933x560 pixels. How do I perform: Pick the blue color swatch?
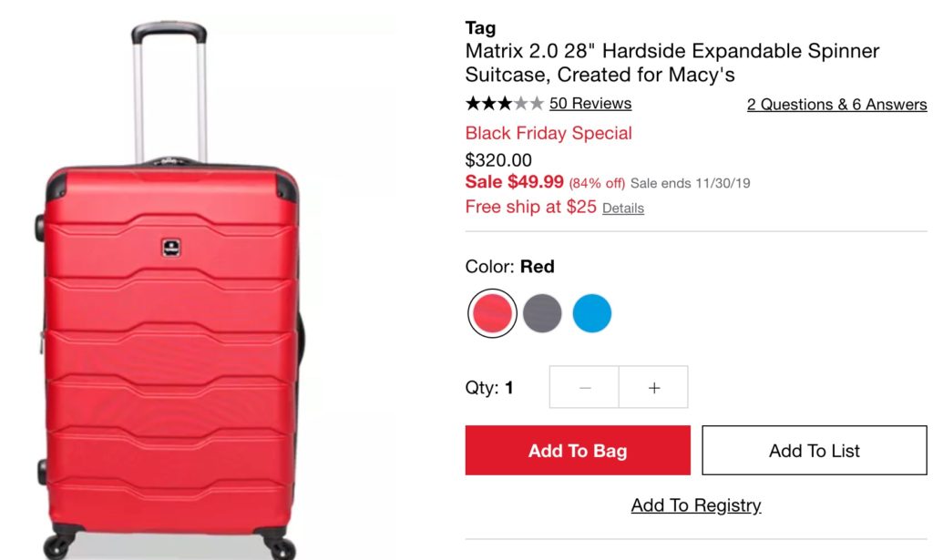pyautogui.click(x=592, y=313)
